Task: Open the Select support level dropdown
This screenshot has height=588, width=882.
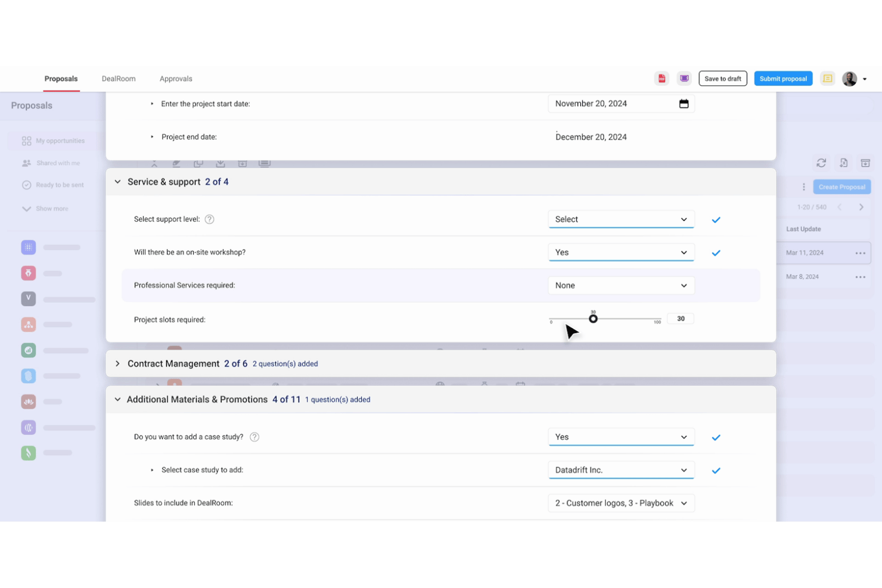Action: 621,219
